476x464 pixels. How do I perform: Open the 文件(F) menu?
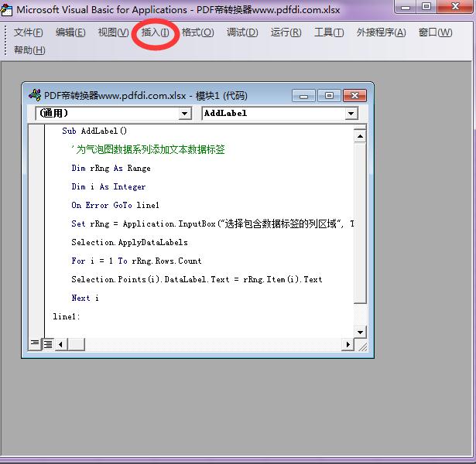pyautogui.click(x=28, y=32)
